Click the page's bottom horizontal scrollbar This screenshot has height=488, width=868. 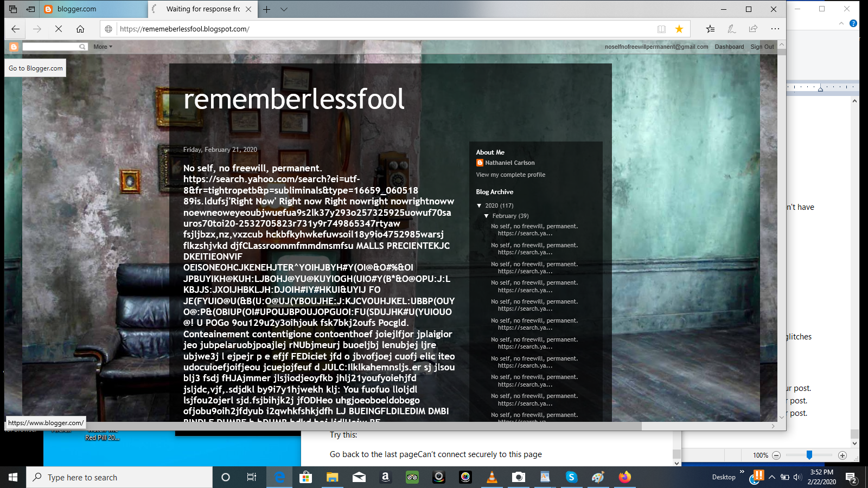(323, 426)
